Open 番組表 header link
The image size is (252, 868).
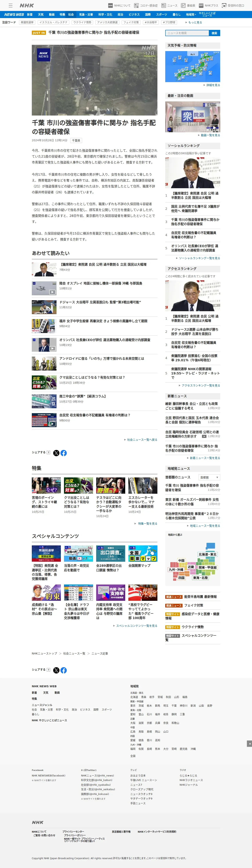188,5
